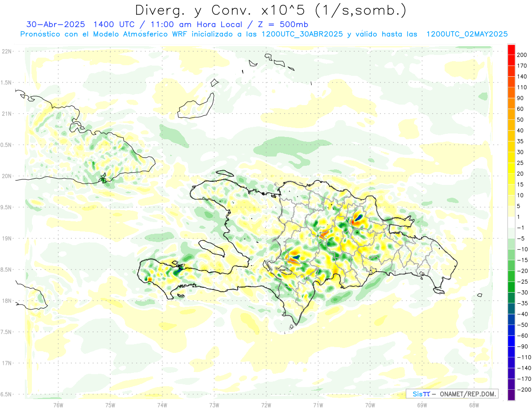Click the 69W longitude label

point(422,405)
